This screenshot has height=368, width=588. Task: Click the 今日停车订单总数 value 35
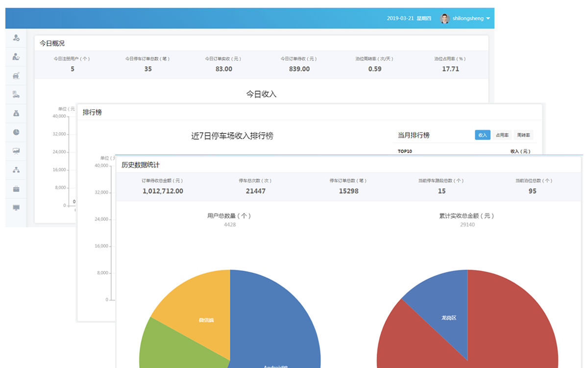(148, 69)
